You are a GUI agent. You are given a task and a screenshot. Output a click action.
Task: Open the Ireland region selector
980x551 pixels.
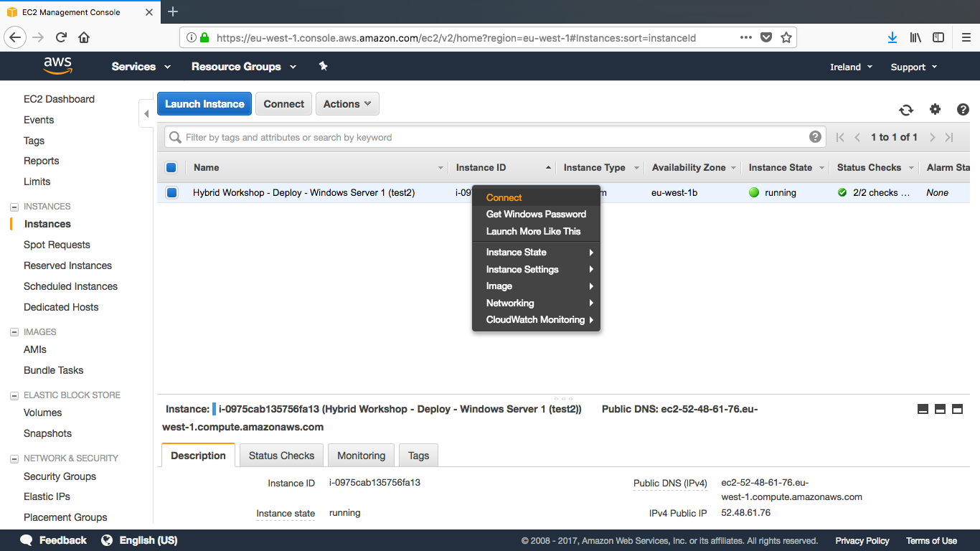pos(852,67)
